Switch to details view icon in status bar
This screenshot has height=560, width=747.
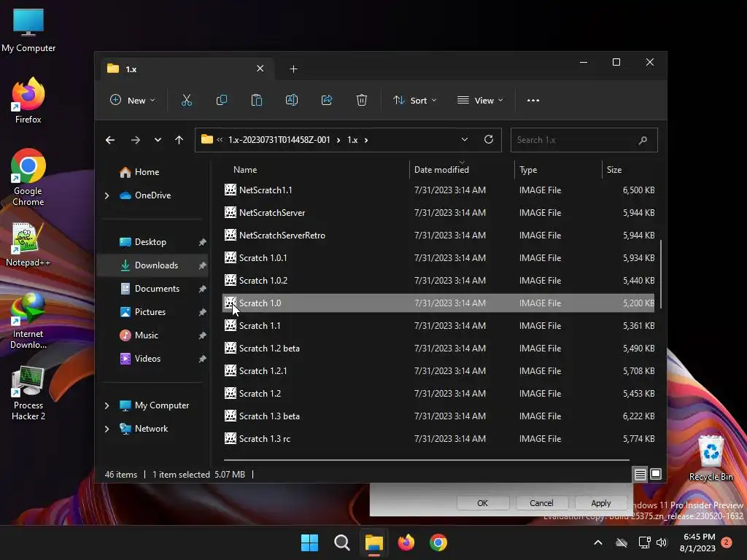click(640, 474)
